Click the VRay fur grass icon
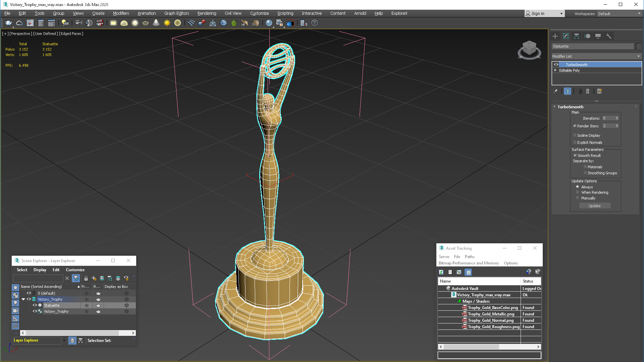644x362 pixels. tap(234, 23)
